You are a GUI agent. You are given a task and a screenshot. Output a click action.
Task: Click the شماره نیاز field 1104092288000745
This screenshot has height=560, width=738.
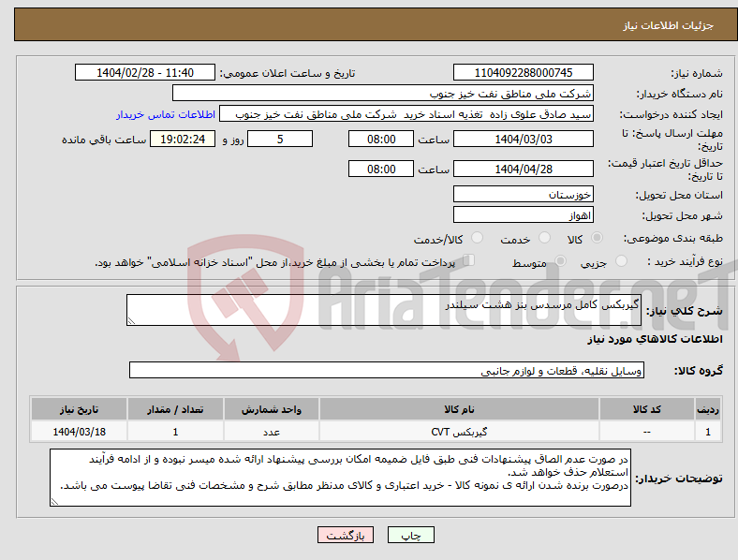[x=524, y=72]
